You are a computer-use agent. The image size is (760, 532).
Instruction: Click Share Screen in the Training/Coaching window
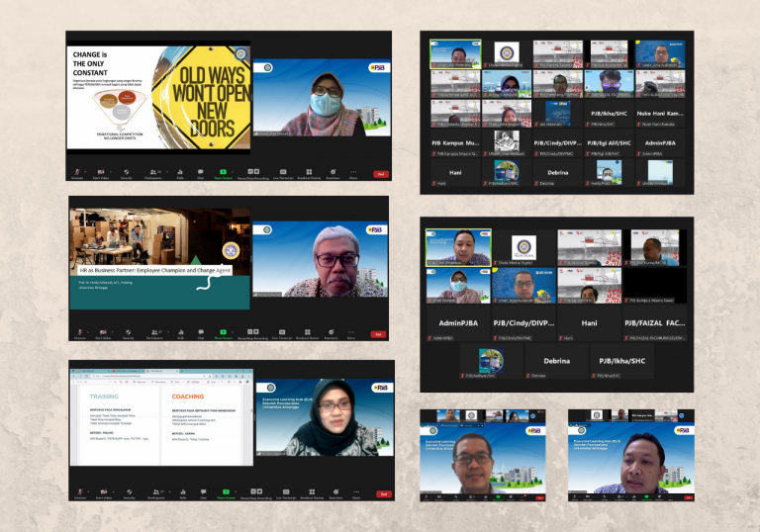pyautogui.click(x=226, y=494)
